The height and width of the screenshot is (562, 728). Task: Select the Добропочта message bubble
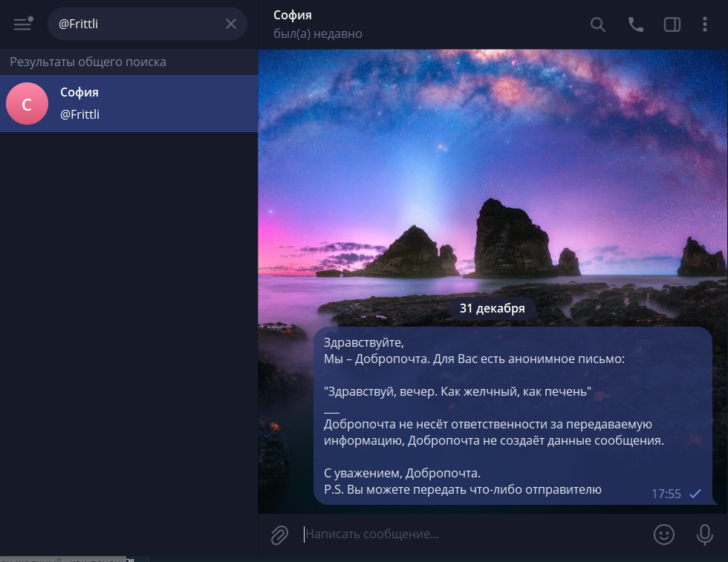click(x=513, y=416)
